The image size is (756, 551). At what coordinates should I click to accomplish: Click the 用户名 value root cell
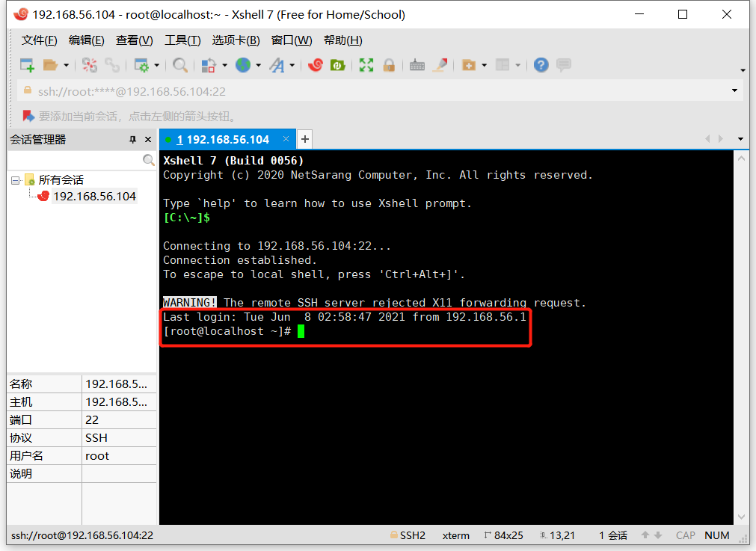pos(119,456)
